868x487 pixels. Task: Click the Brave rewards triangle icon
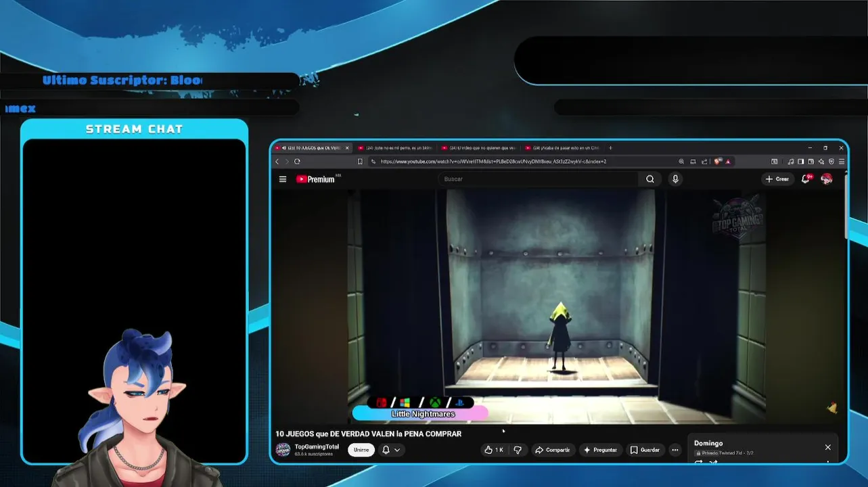pyautogui.click(x=729, y=162)
